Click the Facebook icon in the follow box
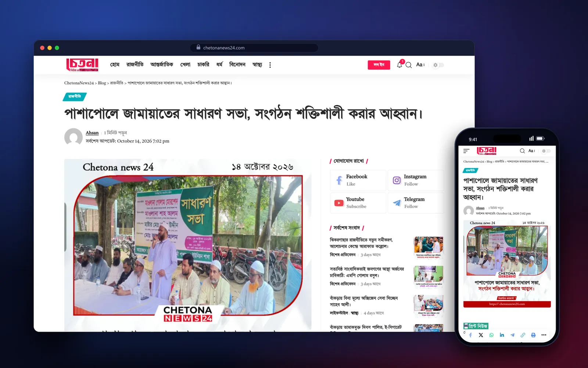 point(339,180)
